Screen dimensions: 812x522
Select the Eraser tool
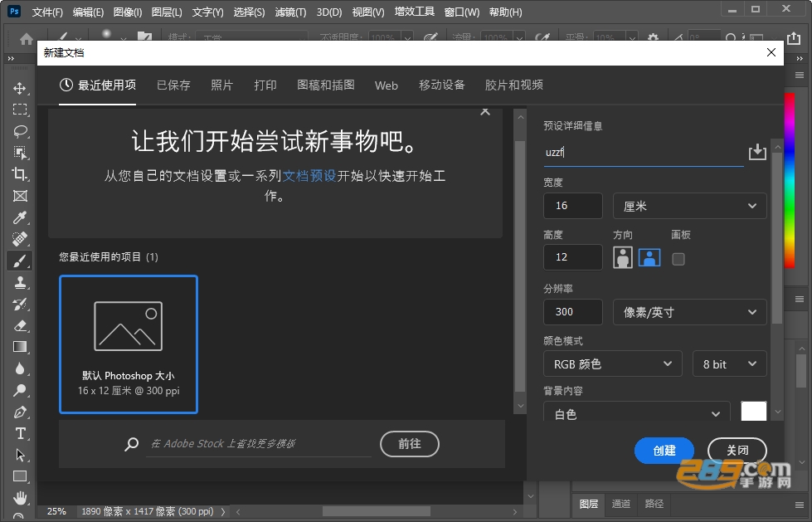(x=20, y=325)
